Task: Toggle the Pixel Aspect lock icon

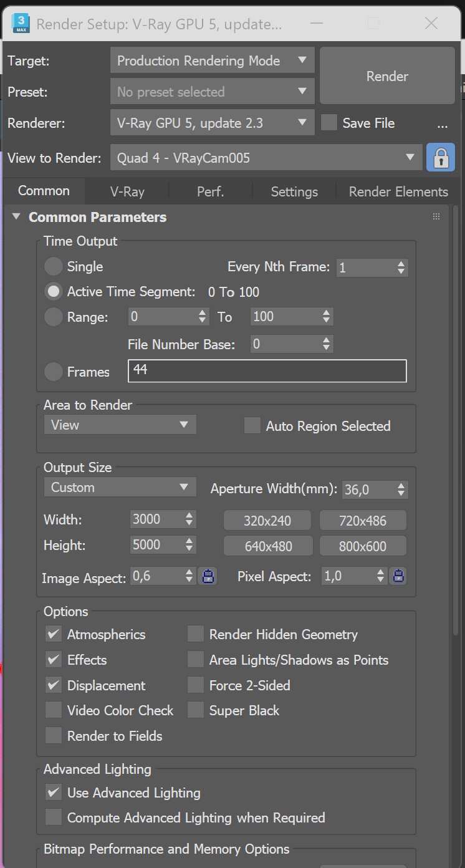Action: click(398, 576)
